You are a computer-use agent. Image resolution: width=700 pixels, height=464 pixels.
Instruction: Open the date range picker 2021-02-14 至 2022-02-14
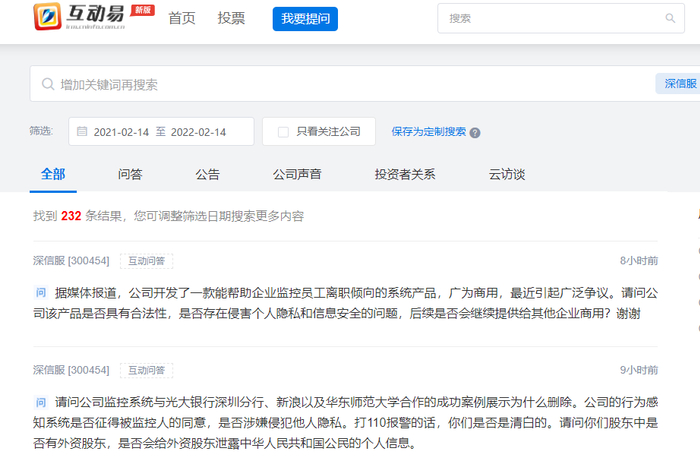[x=161, y=132]
